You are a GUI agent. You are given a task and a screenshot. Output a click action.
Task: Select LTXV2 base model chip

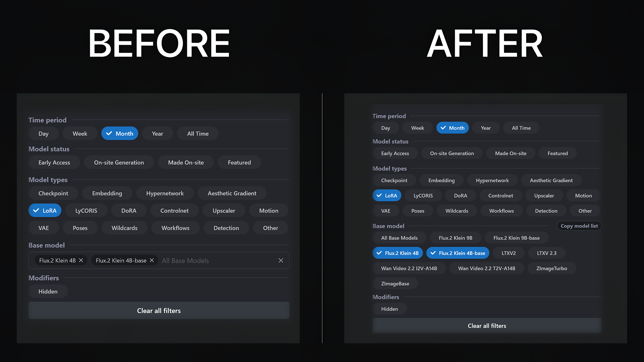[509, 253]
